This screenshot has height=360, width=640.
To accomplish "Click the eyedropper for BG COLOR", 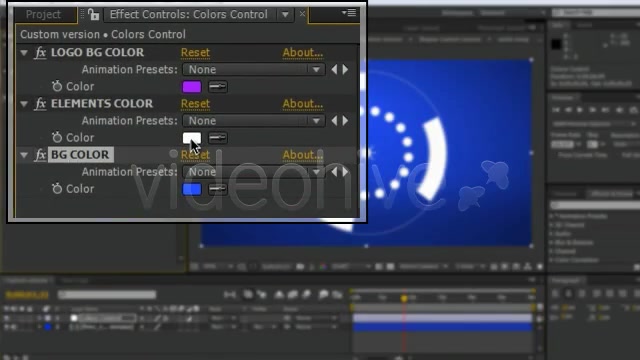I will [x=218, y=189].
